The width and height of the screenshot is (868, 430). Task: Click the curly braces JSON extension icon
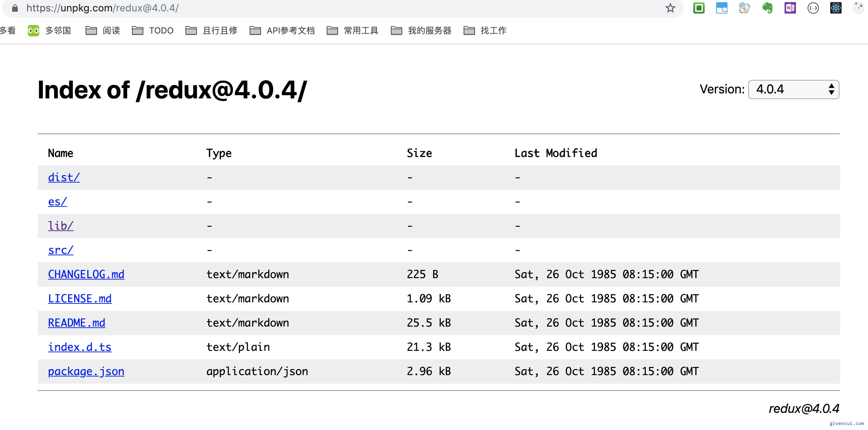click(x=813, y=8)
